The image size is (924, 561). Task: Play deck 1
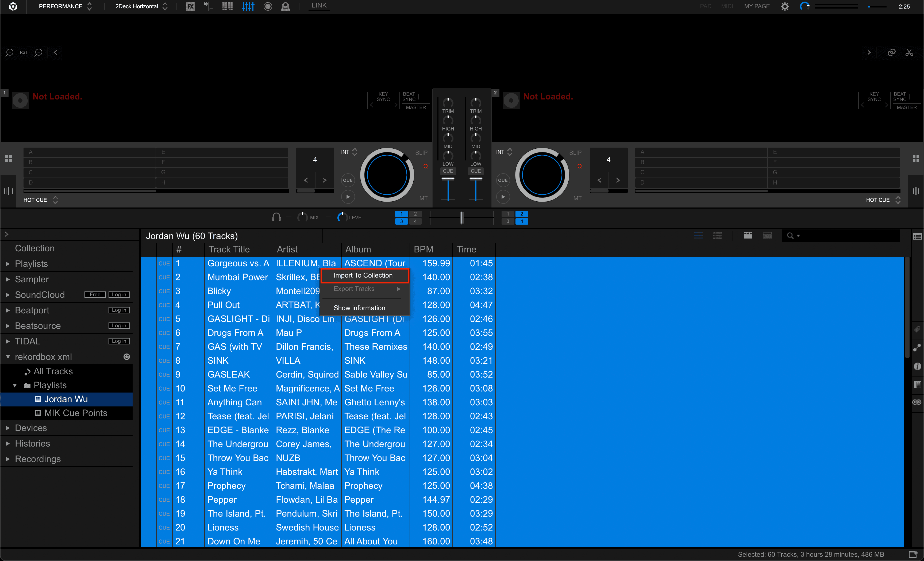coord(348,197)
